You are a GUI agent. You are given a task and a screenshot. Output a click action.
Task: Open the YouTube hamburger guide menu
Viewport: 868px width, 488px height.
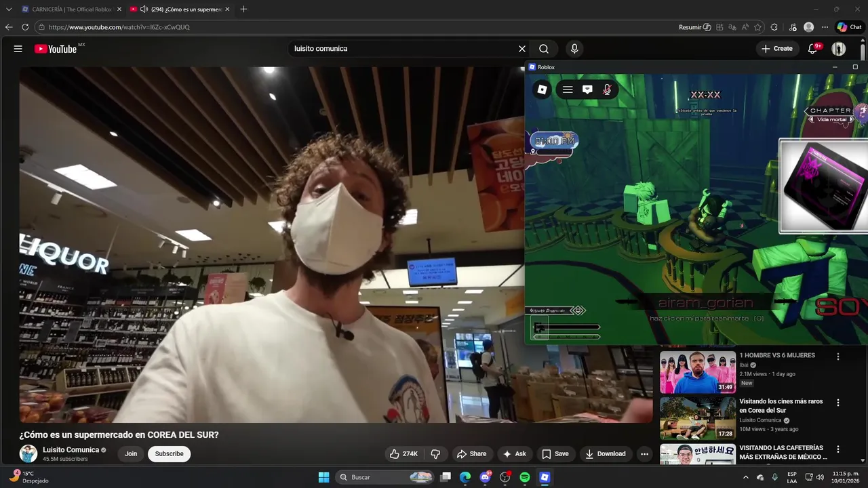18,49
